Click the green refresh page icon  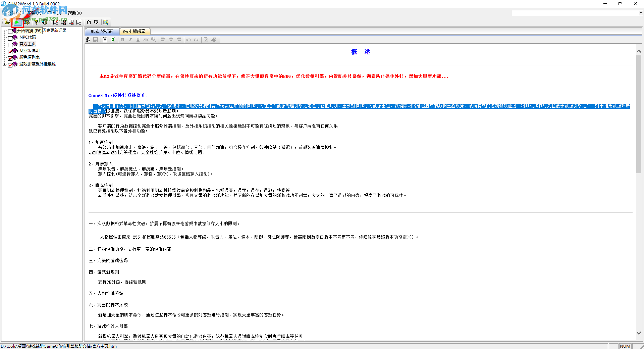click(113, 40)
